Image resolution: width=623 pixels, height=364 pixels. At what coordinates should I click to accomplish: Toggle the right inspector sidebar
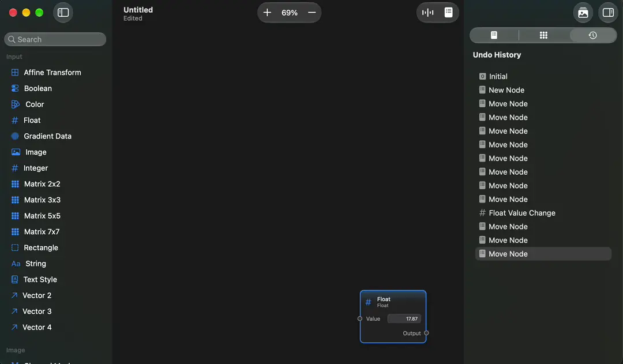point(608,13)
